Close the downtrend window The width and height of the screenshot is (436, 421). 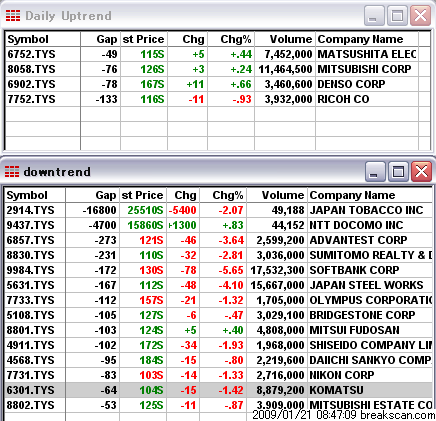point(421,172)
